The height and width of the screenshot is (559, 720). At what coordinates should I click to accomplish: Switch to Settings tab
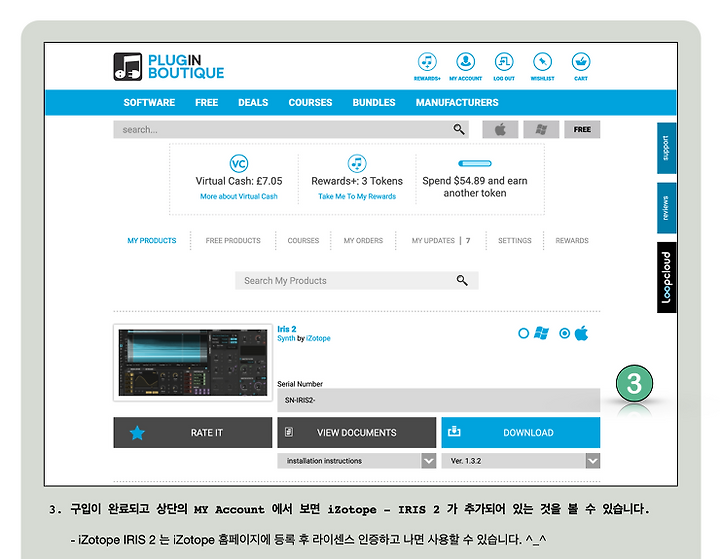click(515, 240)
